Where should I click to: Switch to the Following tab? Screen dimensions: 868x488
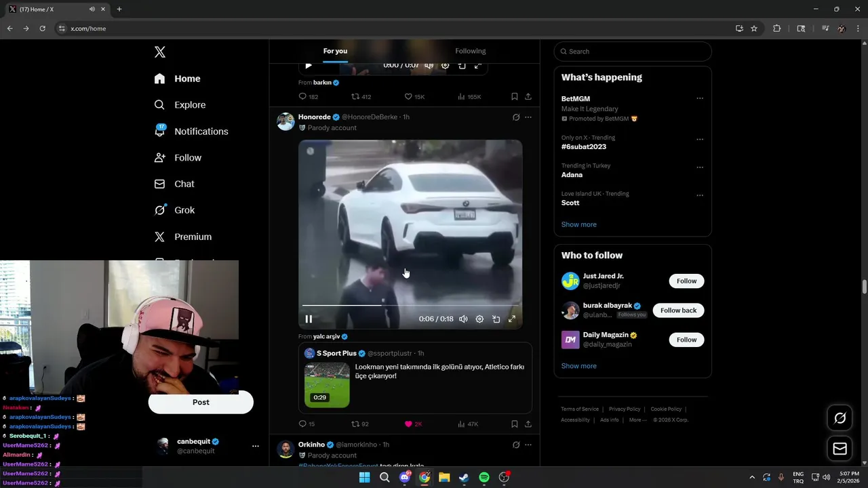[471, 51]
